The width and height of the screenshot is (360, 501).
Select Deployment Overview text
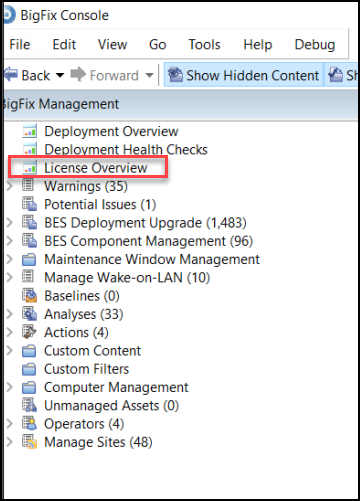[111, 131]
